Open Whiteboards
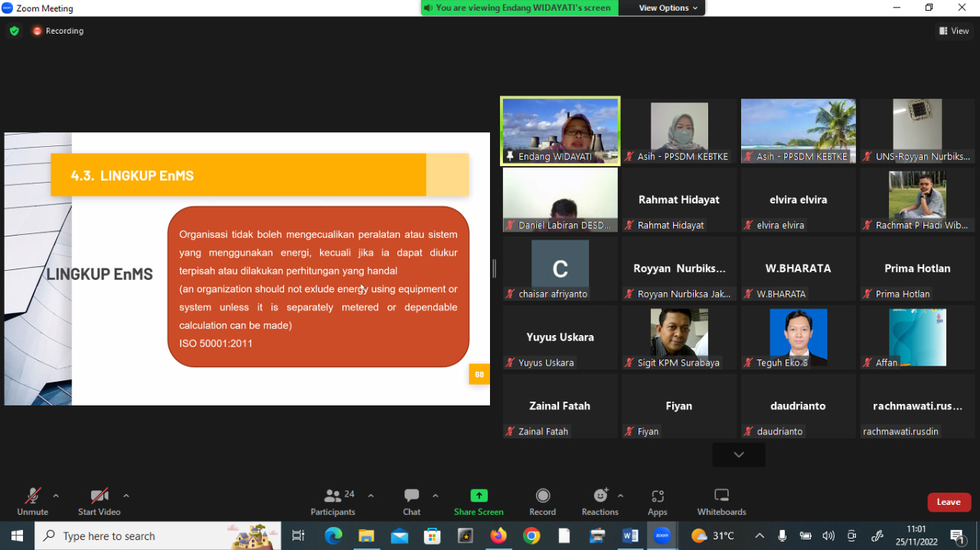 click(721, 502)
